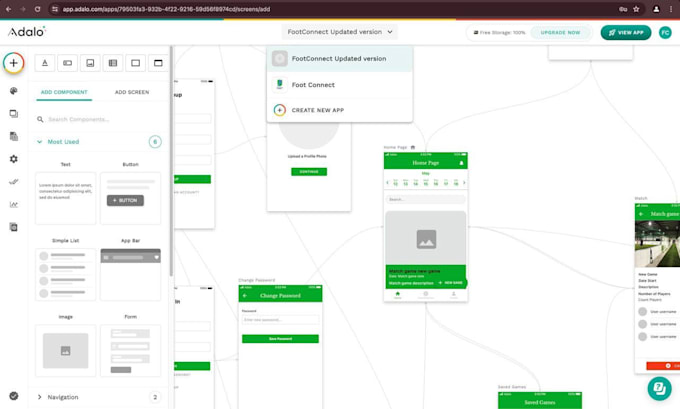Click the browser reload button
Viewport: 680px width, 409px height.
point(37,9)
